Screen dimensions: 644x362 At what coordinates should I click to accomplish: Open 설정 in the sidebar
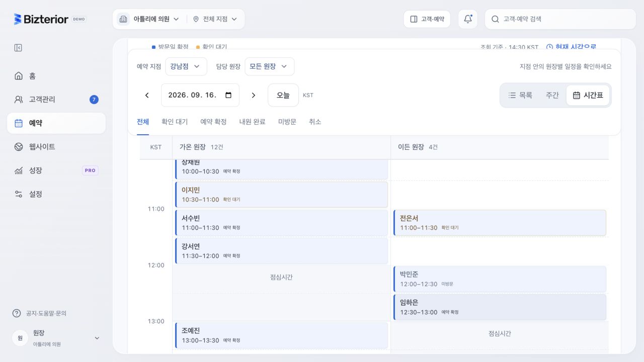tap(56, 194)
